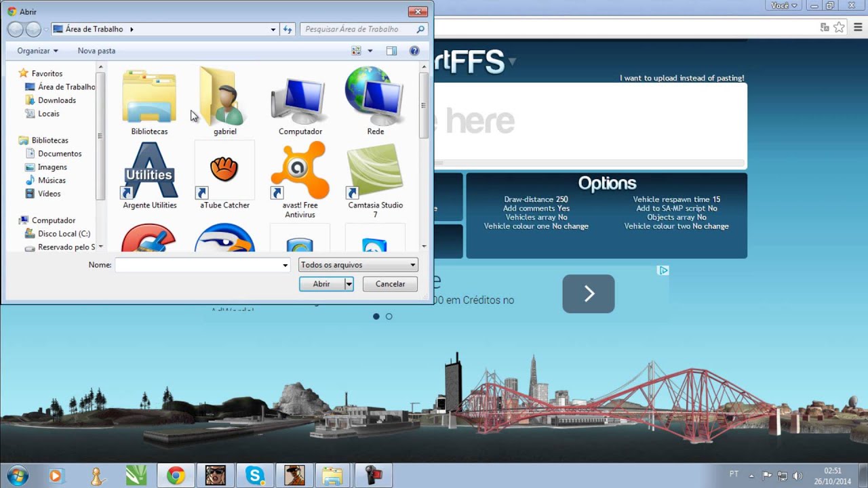Viewport: 868px width, 488px height.
Task: Select the Rede network icon
Action: point(375,100)
